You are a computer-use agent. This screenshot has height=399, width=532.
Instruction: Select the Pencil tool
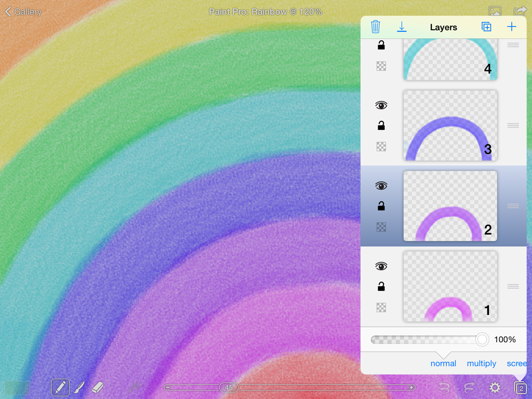(61, 387)
